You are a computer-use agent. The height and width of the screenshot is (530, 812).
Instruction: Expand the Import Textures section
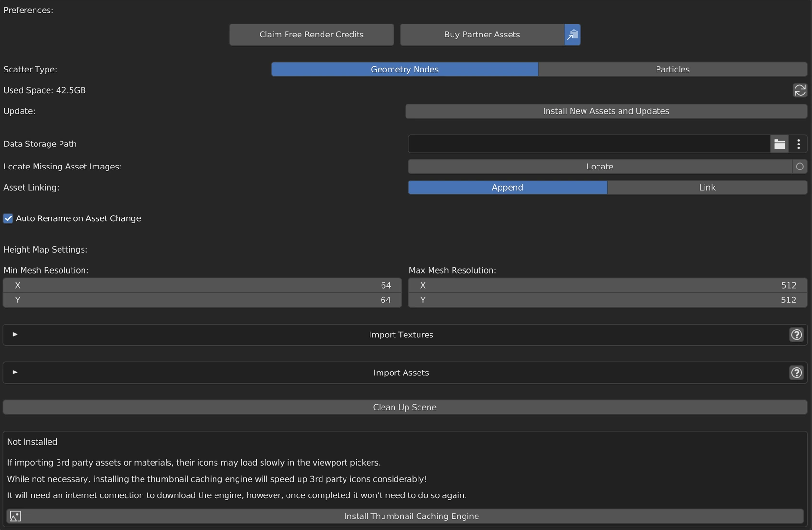pos(15,334)
